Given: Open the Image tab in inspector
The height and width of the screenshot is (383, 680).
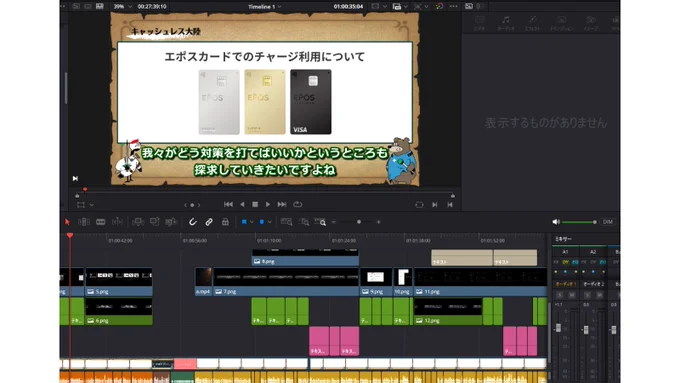Looking at the screenshot, I should tap(590, 23).
